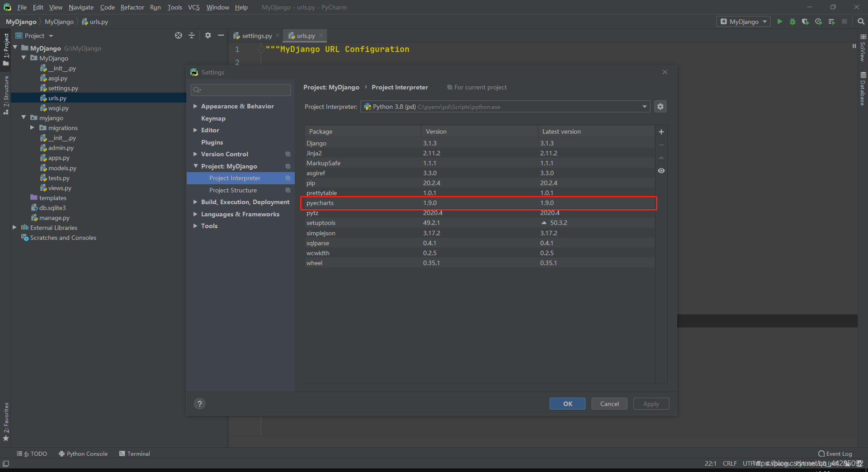Image resolution: width=868 pixels, height=472 pixels.
Task: Hide the Project panel with minus icon
Action: pyautogui.click(x=221, y=36)
